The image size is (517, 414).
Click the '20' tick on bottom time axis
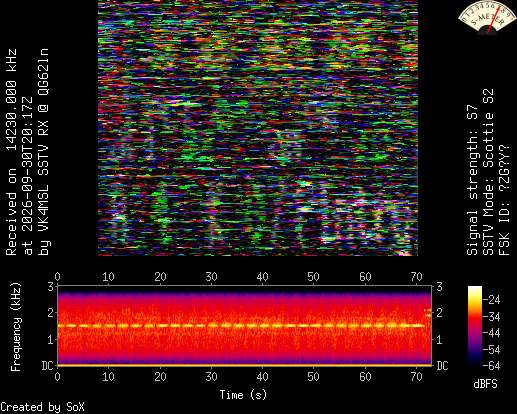point(160,377)
